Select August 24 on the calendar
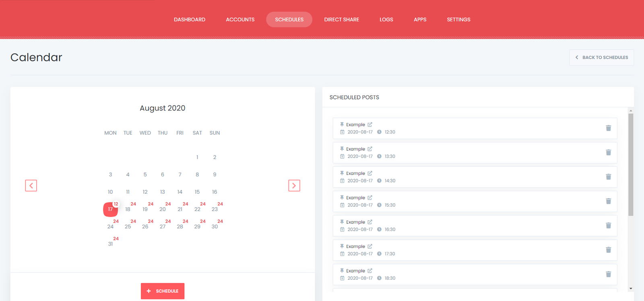This screenshot has width=644, height=301. tap(110, 227)
